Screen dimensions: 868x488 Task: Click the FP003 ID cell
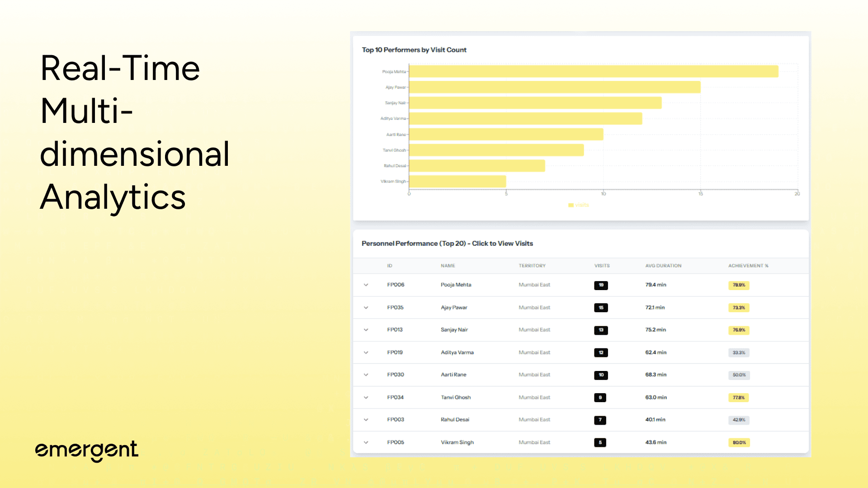coord(396,420)
